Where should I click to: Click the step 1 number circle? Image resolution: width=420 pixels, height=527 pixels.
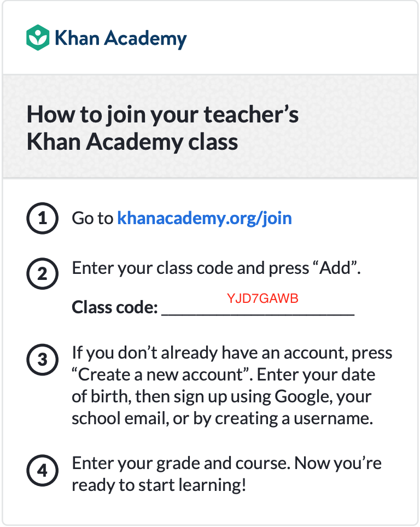[42, 219]
